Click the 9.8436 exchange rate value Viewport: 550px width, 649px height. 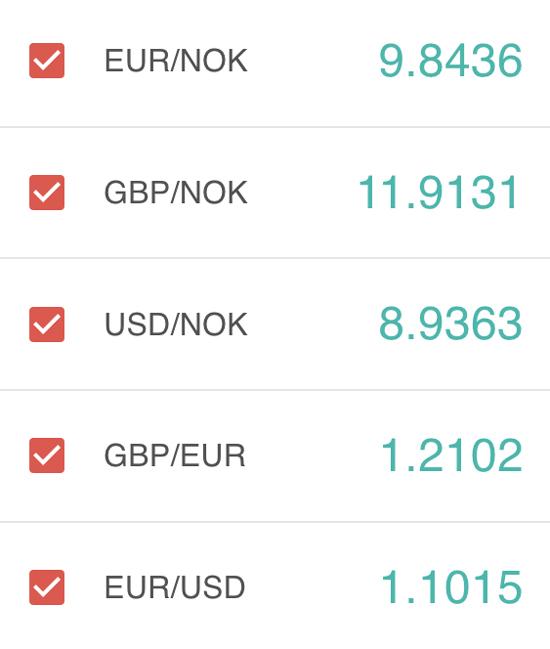click(x=450, y=61)
